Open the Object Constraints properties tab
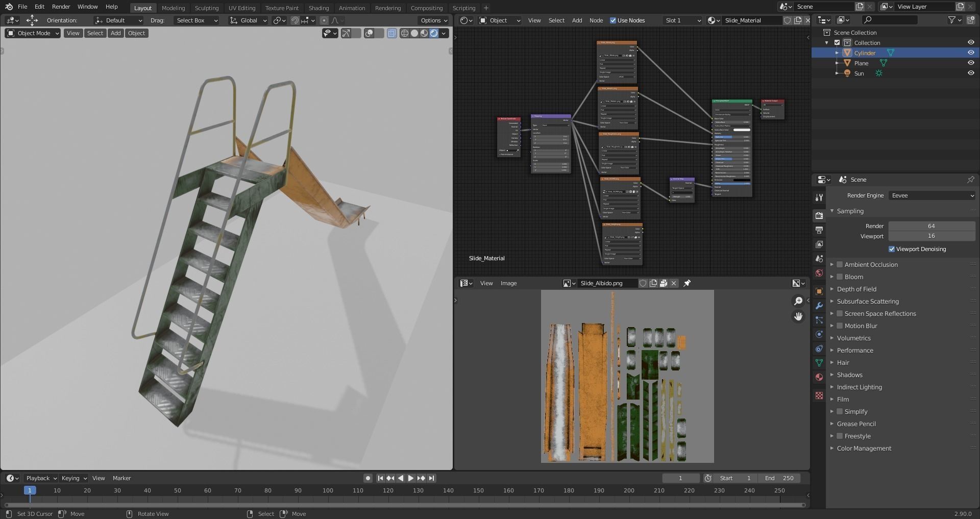Screen dimensions: 980x519 pyautogui.click(x=819, y=349)
